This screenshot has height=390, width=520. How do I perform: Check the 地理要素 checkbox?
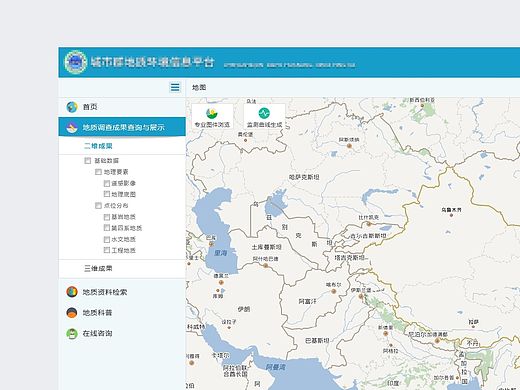(98, 172)
